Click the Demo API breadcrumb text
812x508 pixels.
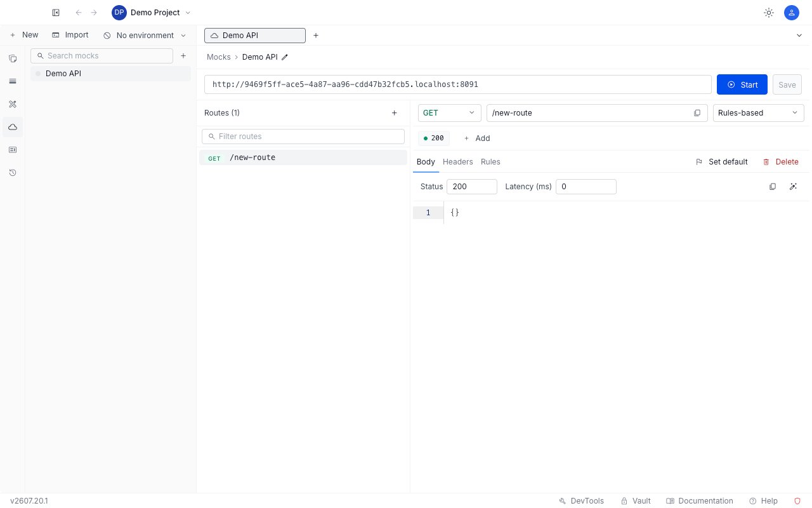260,57
